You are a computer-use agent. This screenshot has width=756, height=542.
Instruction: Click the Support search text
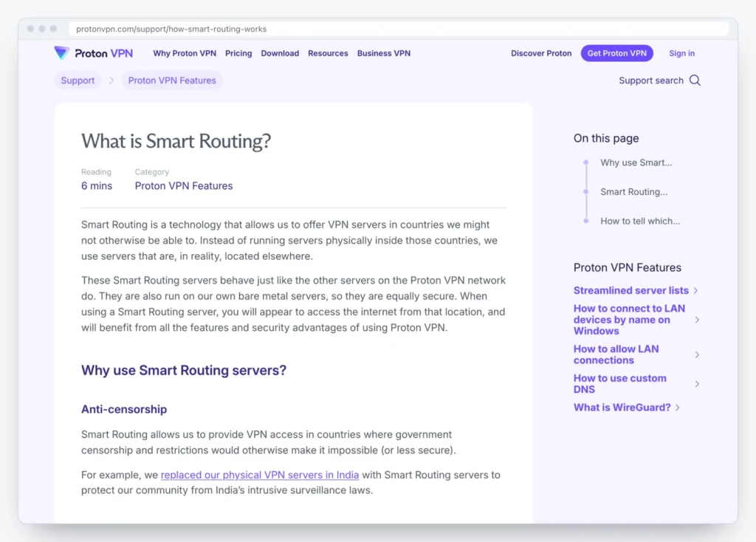tap(651, 80)
